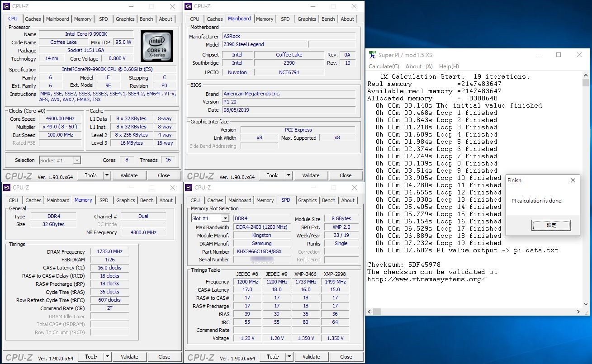Switch to the CPU tab in the Mainboard window
The image size is (592, 364).
click(x=194, y=19)
